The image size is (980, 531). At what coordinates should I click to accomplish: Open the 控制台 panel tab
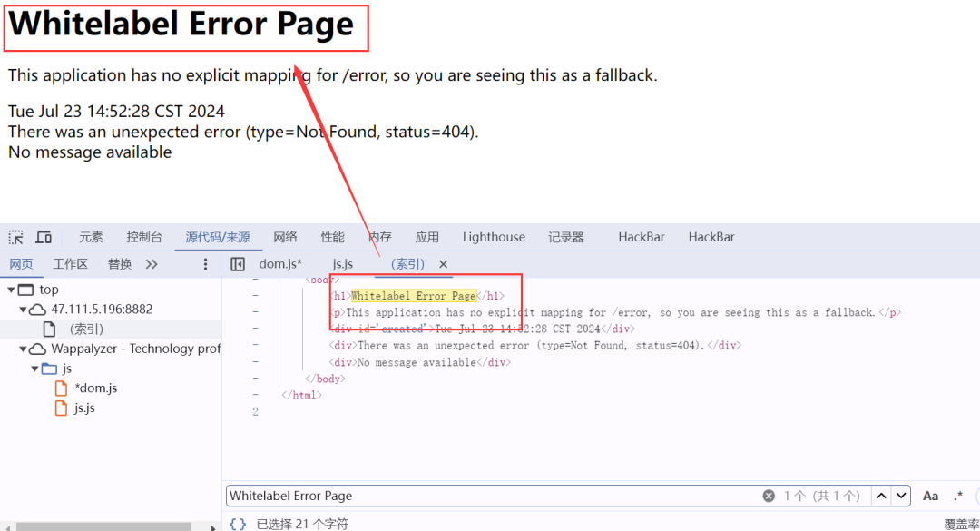pyautogui.click(x=144, y=237)
